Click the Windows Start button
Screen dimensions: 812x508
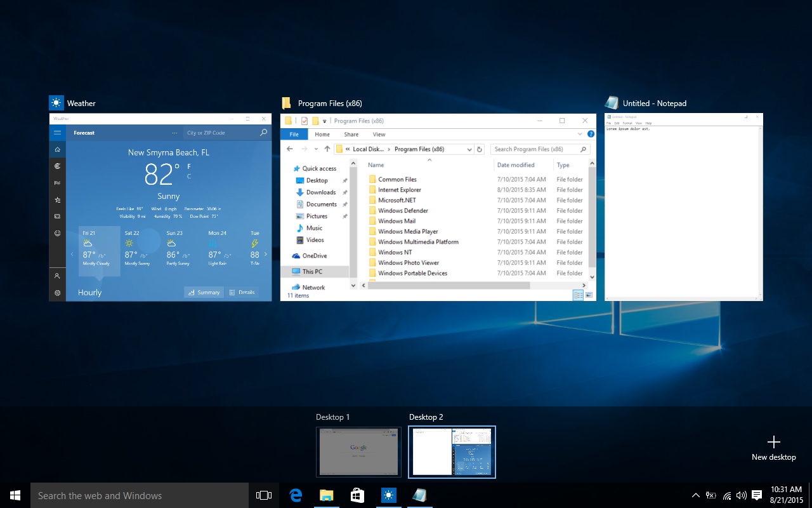(x=15, y=495)
